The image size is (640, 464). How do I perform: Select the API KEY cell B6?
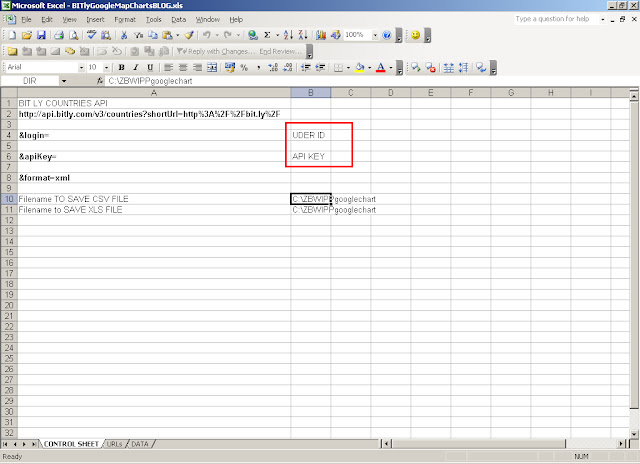point(311,156)
